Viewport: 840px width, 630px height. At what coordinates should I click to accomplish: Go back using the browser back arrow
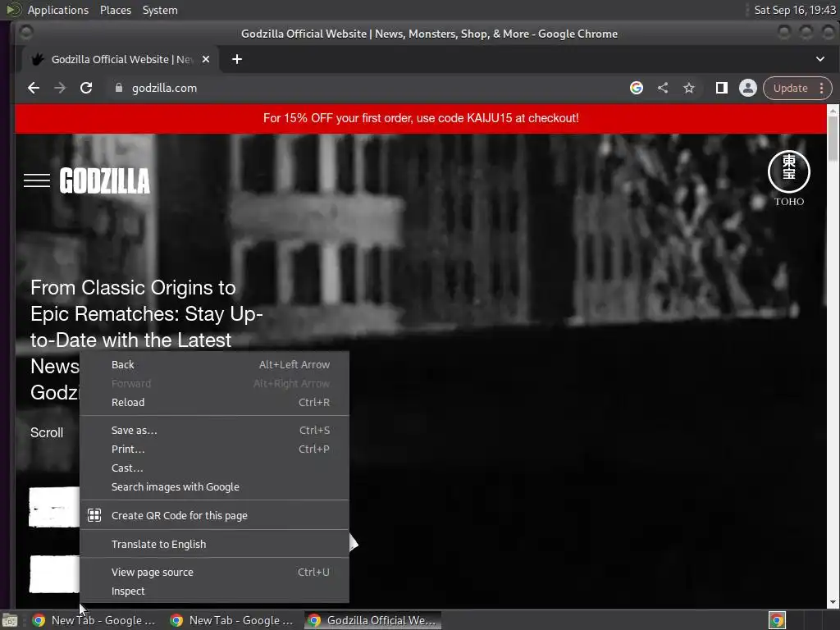click(x=34, y=88)
